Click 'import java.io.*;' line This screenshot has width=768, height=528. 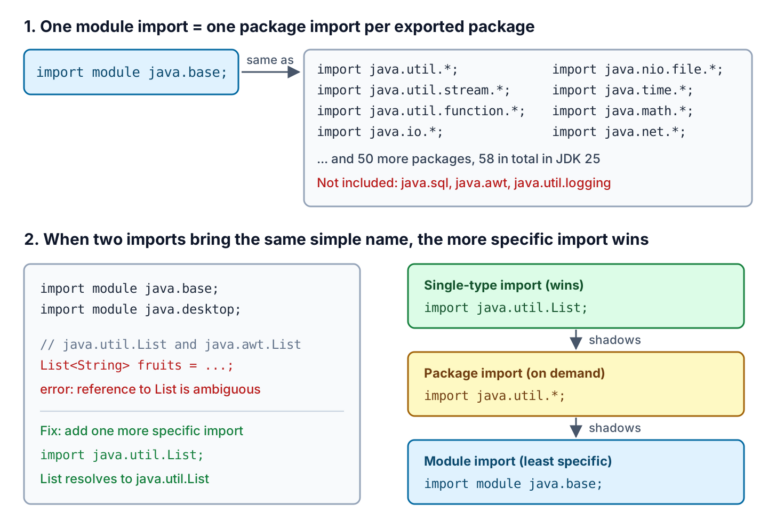(x=380, y=132)
